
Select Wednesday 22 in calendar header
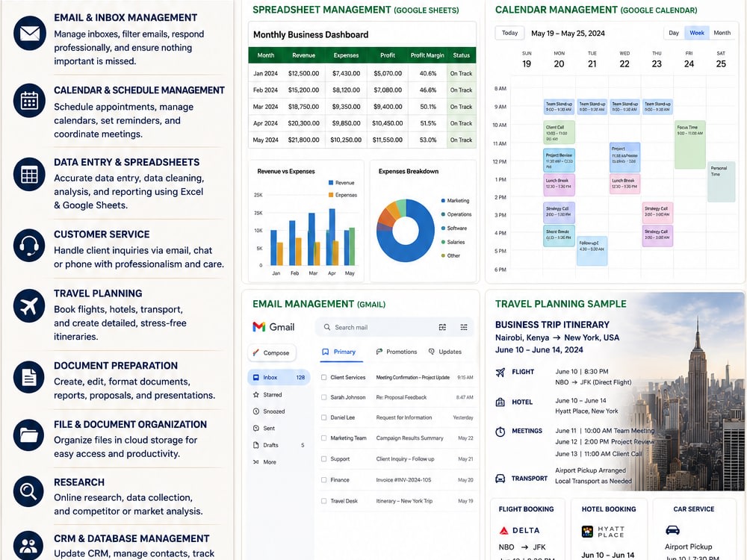pyautogui.click(x=624, y=60)
